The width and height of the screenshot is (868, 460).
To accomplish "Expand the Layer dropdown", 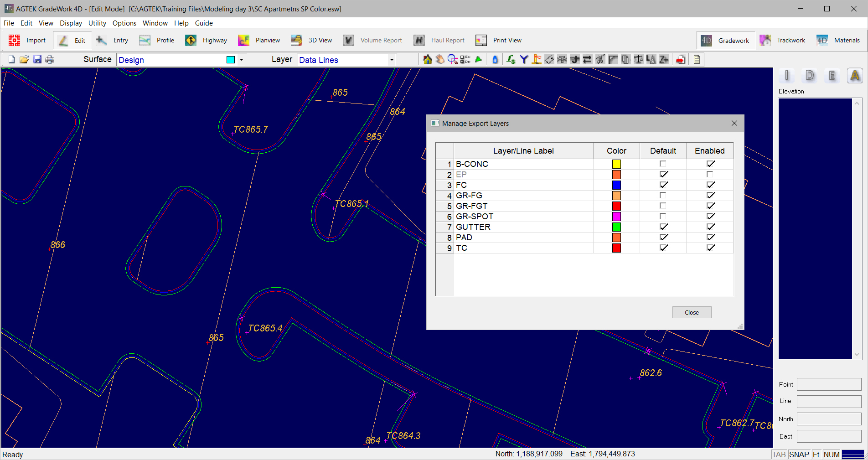I will pos(391,60).
